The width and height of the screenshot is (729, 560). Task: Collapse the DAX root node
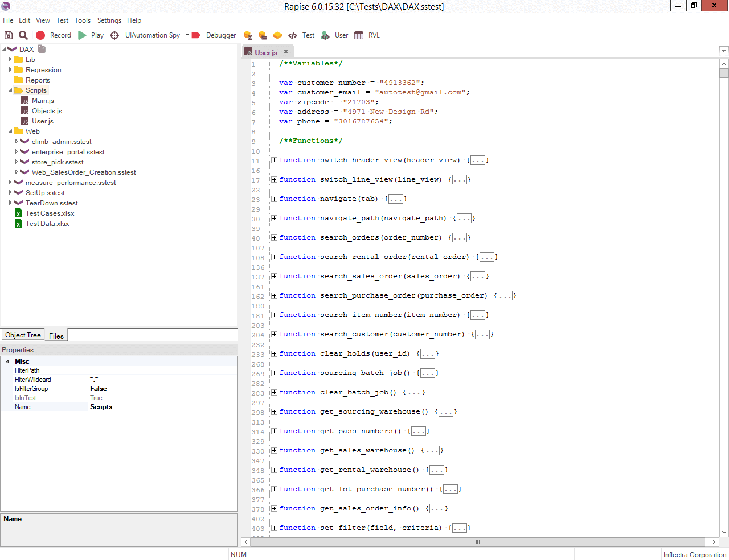[x=3, y=50]
